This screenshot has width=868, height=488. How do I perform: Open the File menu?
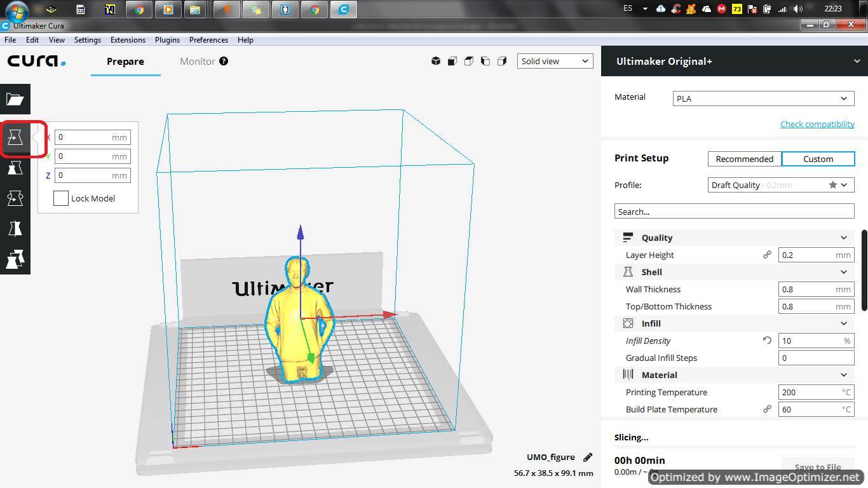10,39
